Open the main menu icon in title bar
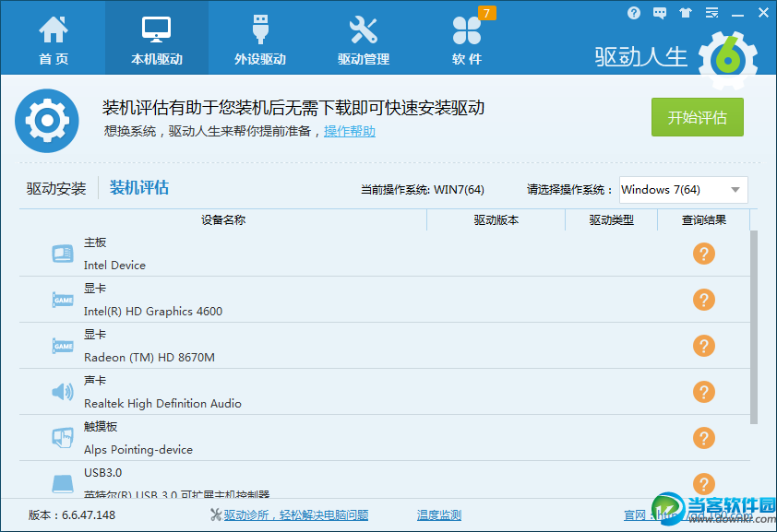 711,13
